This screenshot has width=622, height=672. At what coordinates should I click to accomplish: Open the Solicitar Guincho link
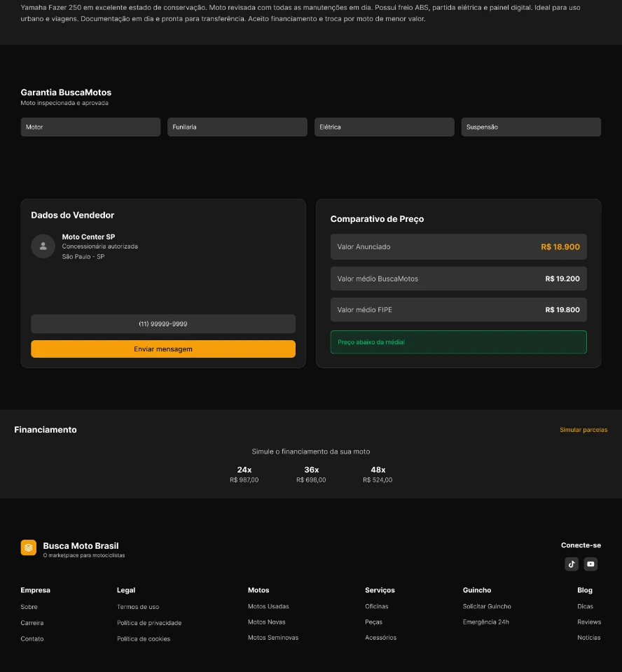487,606
